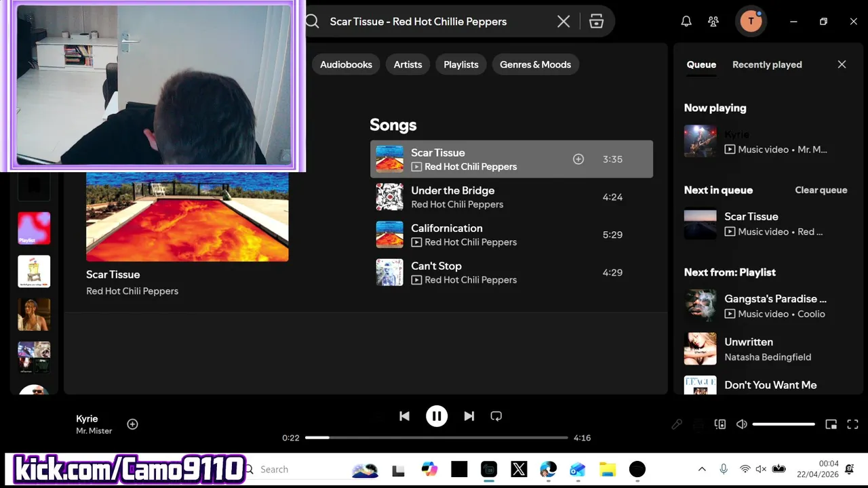Toggle the queue icon in the player bar
868x488 pixels.
(698, 424)
